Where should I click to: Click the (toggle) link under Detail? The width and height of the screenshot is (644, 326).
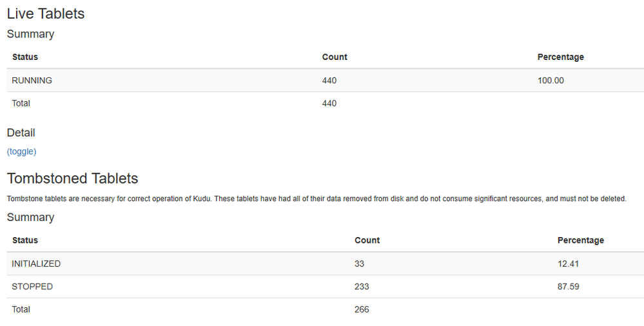pos(21,151)
